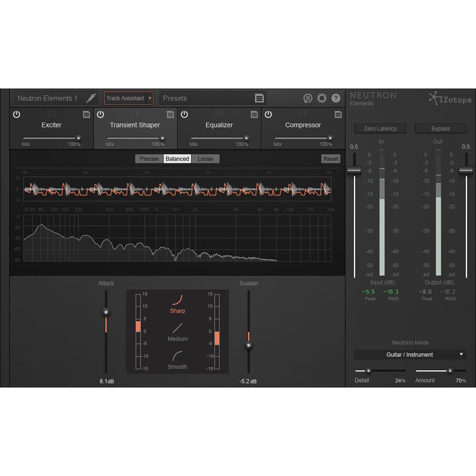
Task: Switch to the Precise transient mode tab
Action: tap(149, 159)
